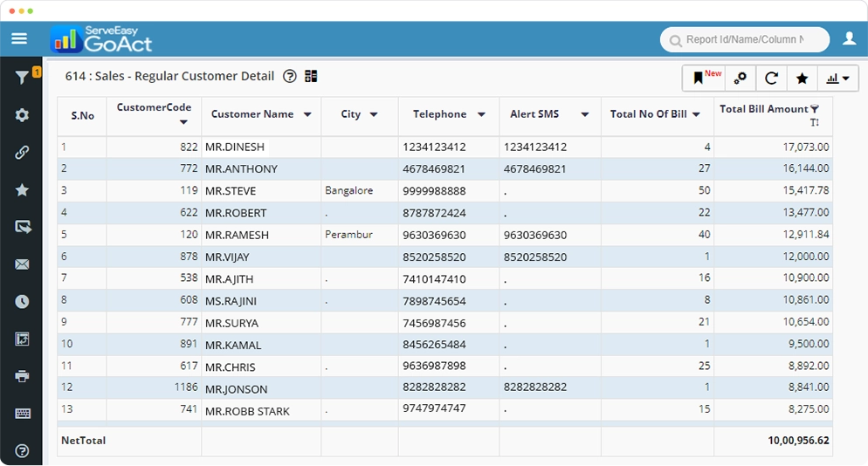868x466 pixels.
Task: Open the clock schedule sidebar icon
Action: [22, 302]
